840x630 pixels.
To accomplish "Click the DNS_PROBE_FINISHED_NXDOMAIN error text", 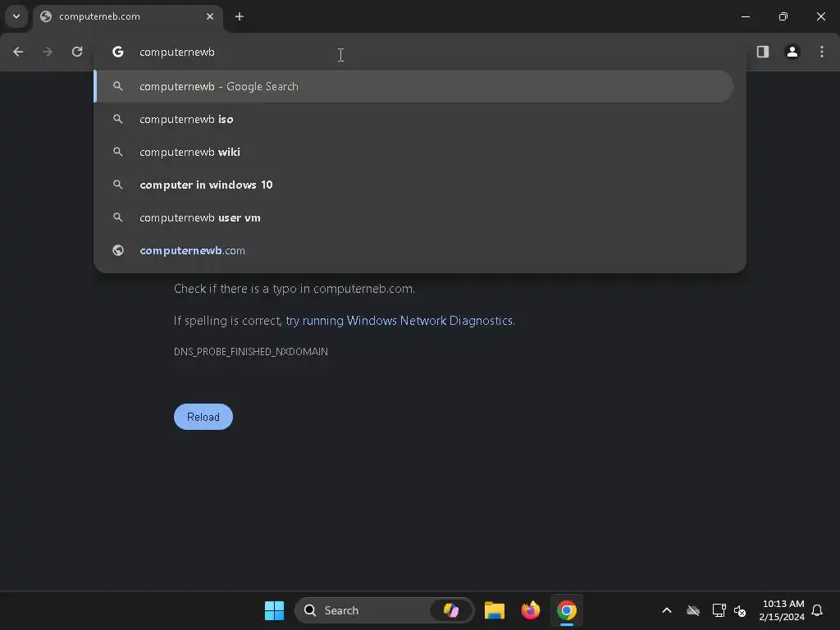I will 251,351.
